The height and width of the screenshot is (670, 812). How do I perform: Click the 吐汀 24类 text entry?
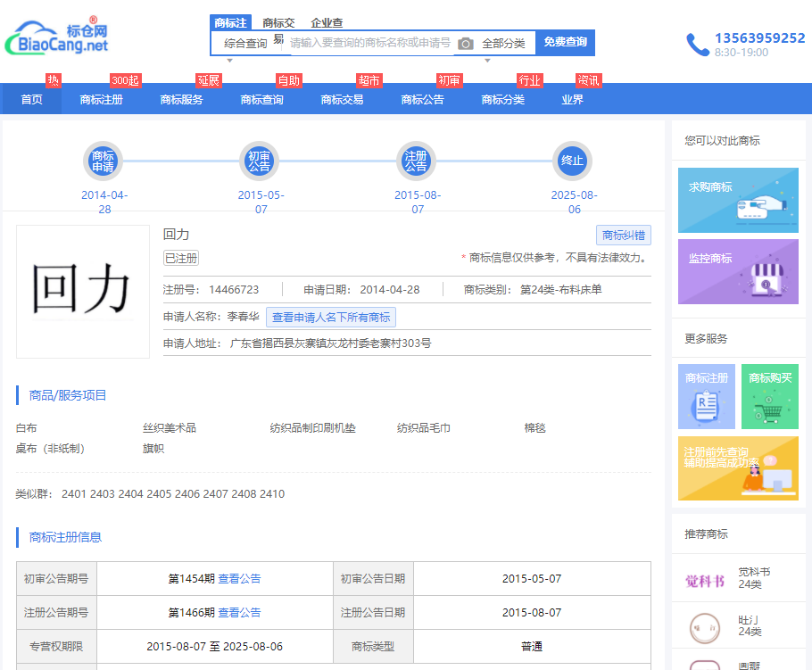(750, 625)
